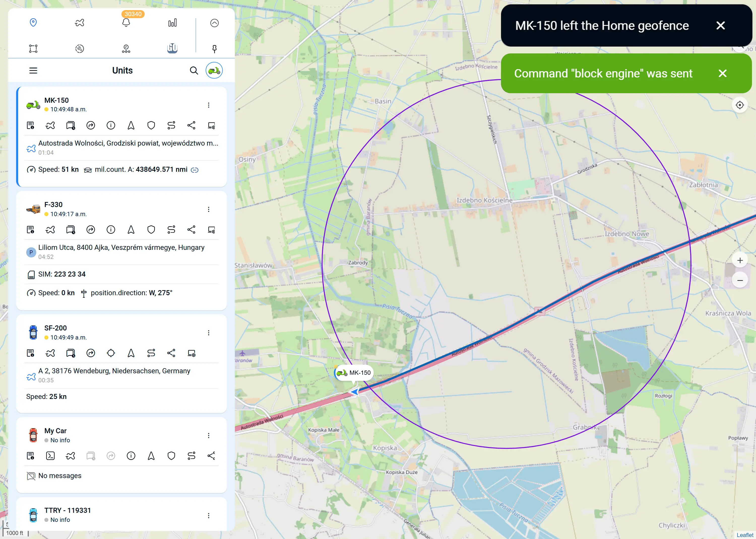Toggle the selected MK-150 unit avatar button
Viewport: 756px width, 539px height.
coord(214,70)
